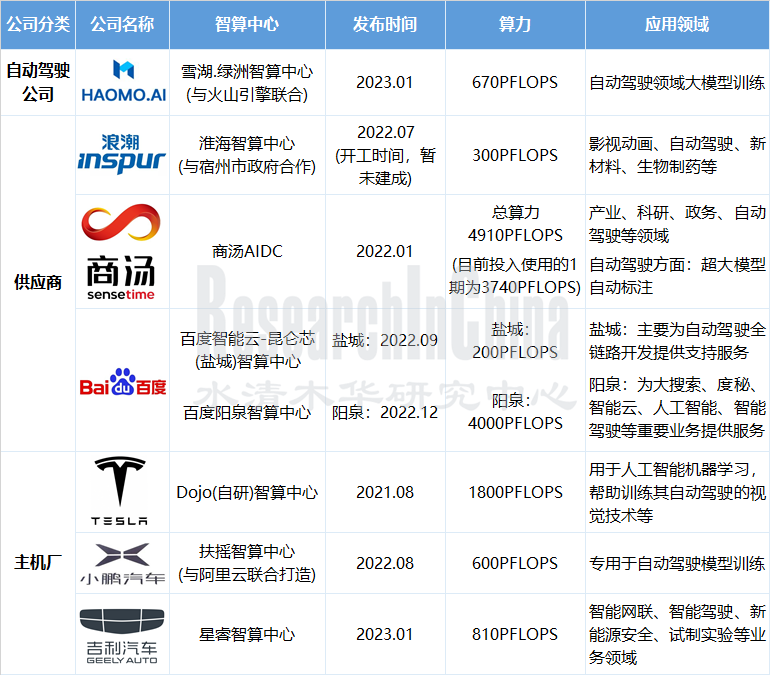Click the 2022.07 开工时间 date cell
The image size is (770, 675).
(385, 155)
